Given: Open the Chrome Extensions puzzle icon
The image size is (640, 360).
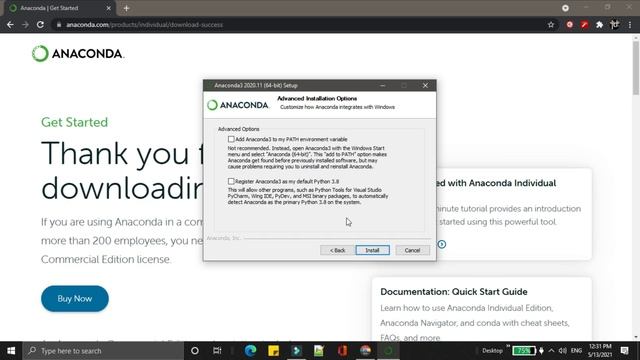Looking at the screenshot, I should click(599, 25).
